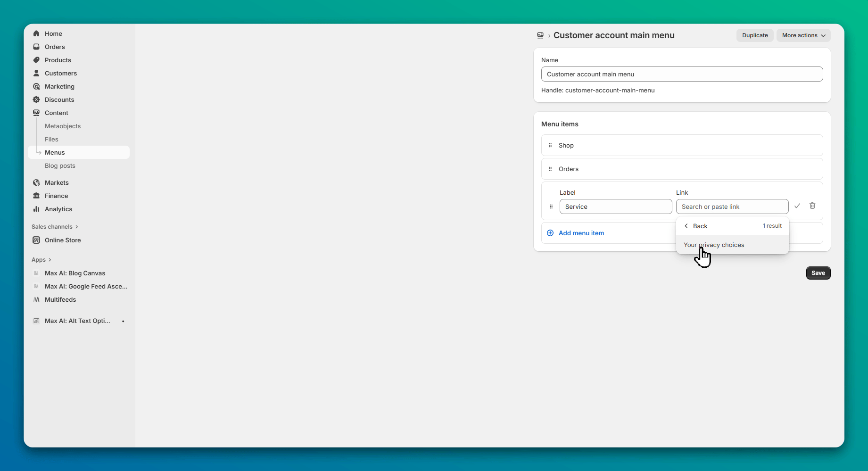Screen dimensions: 868x471
Task: Delete the Service menu item via trash icon
Action: (812, 206)
